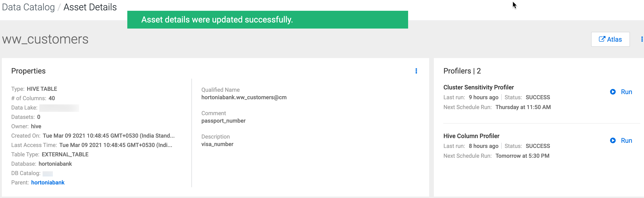The width and height of the screenshot is (644, 198).
Task: Click the blurred Data Lake value
Action: [x=59, y=108]
